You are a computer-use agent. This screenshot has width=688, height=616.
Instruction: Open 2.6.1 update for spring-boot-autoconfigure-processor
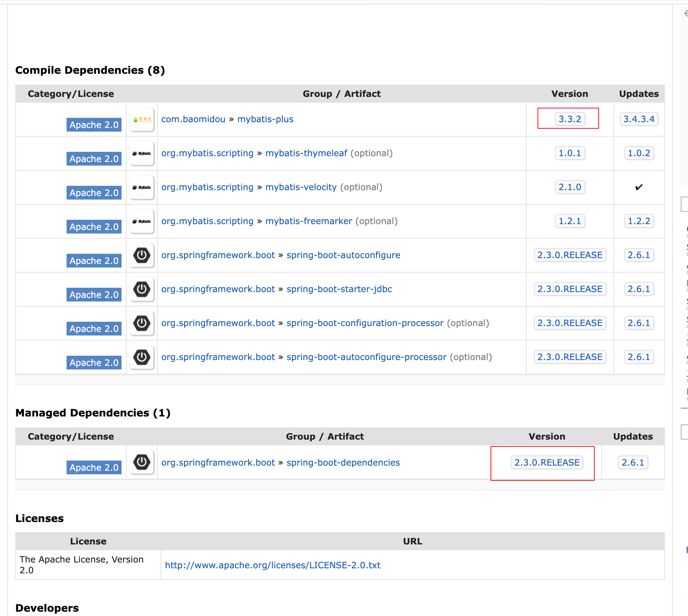pos(639,357)
